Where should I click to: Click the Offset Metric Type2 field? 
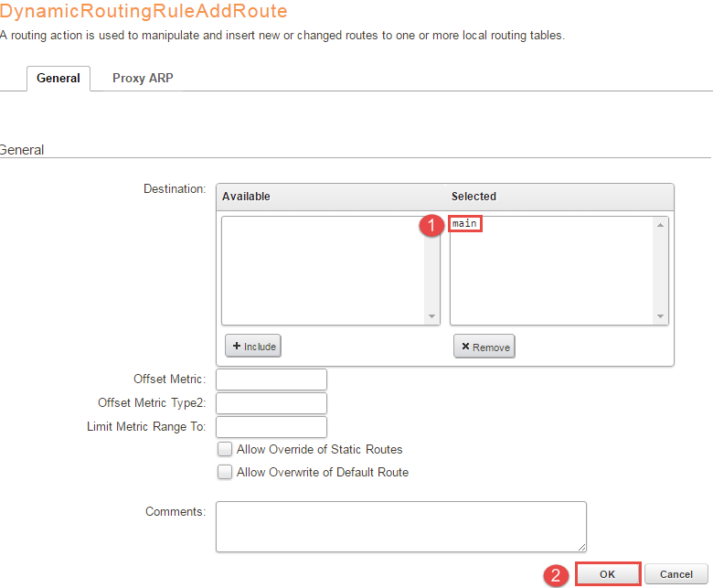(271, 403)
